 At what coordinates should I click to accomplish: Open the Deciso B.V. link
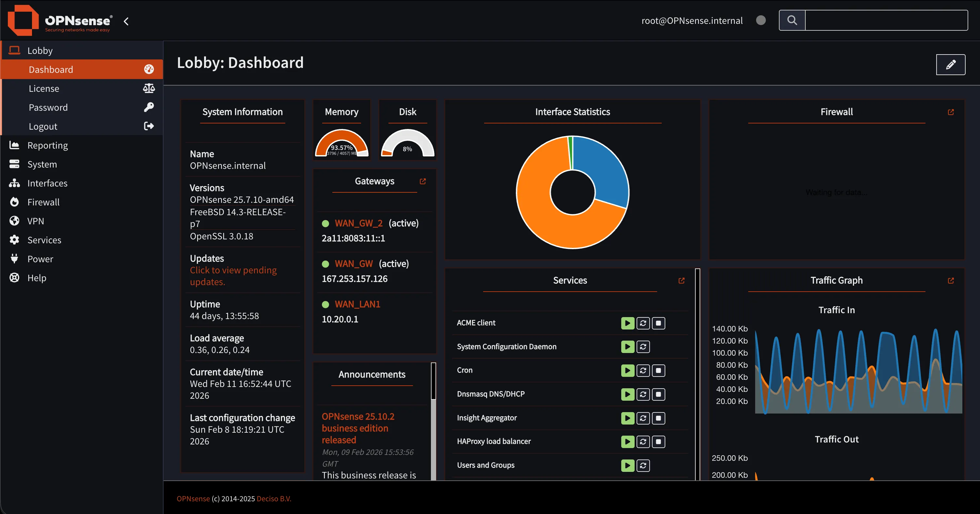coord(273,498)
